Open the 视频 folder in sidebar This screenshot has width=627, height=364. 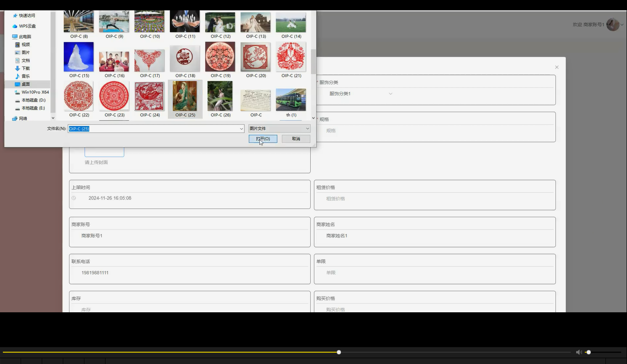tap(22, 44)
